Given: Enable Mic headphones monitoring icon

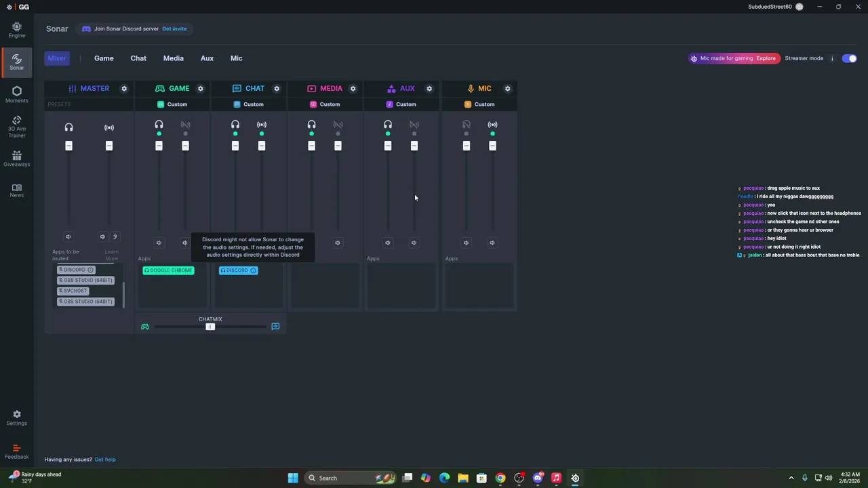Looking at the screenshot, I should click(466, 125).
